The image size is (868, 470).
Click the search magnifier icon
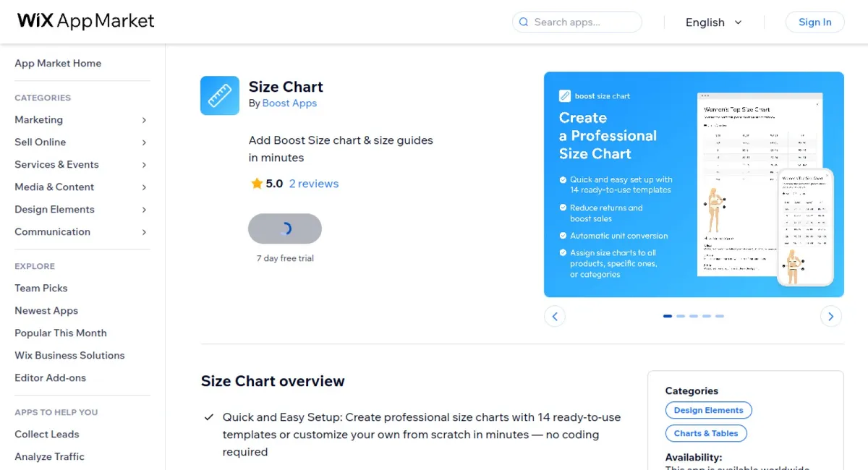[x=523, y=22]
